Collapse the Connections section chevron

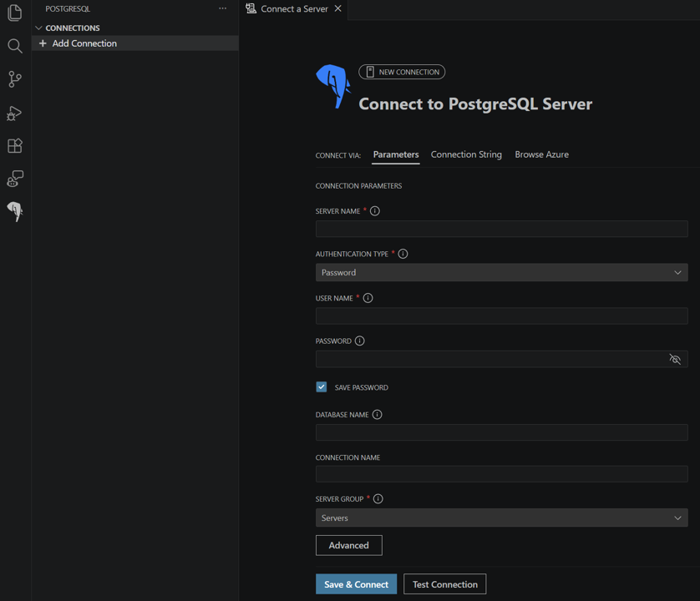[38, 28]
